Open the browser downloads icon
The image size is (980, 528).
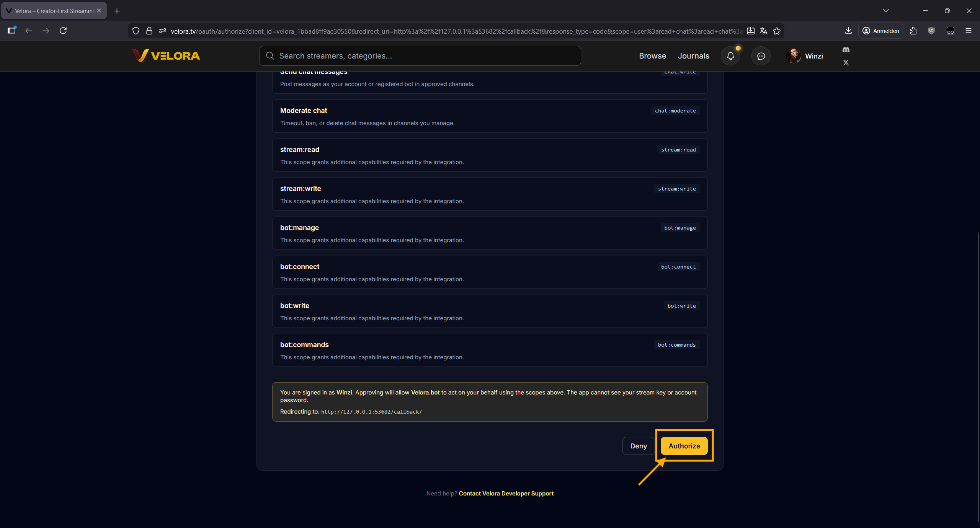point(848,31)
